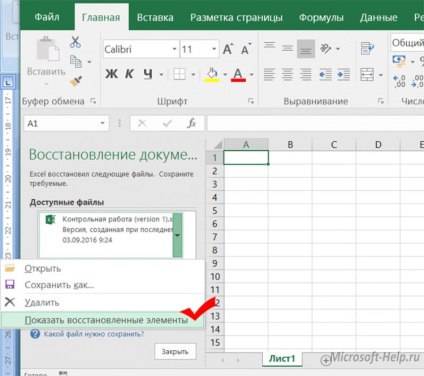Open the Лист1 sheet tab
This screenshot has width=424, height=376.
coord(282,359)
